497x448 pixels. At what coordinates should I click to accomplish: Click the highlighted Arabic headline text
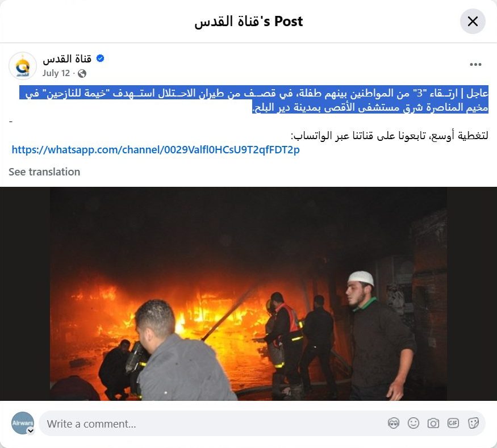click(253, 99)
